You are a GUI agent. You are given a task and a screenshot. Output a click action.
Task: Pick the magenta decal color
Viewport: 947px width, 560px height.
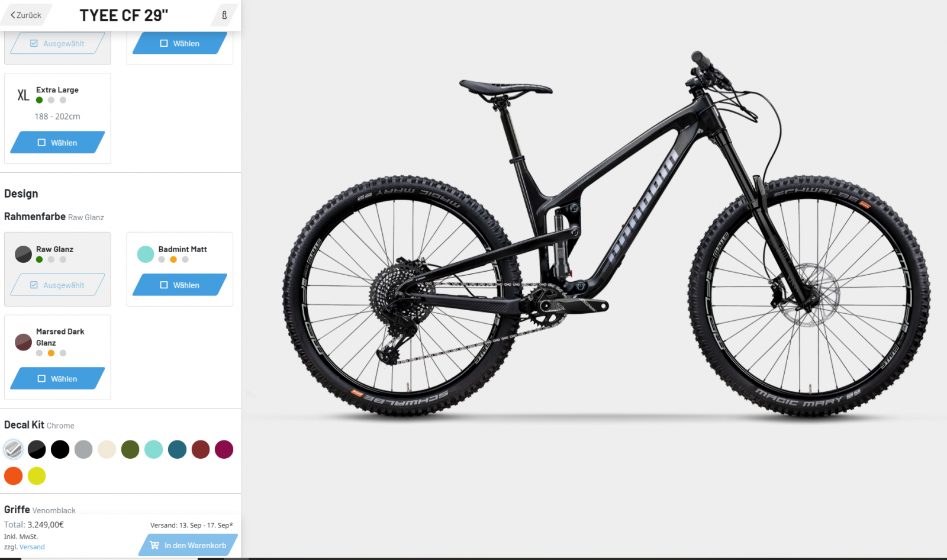(224, 449)
